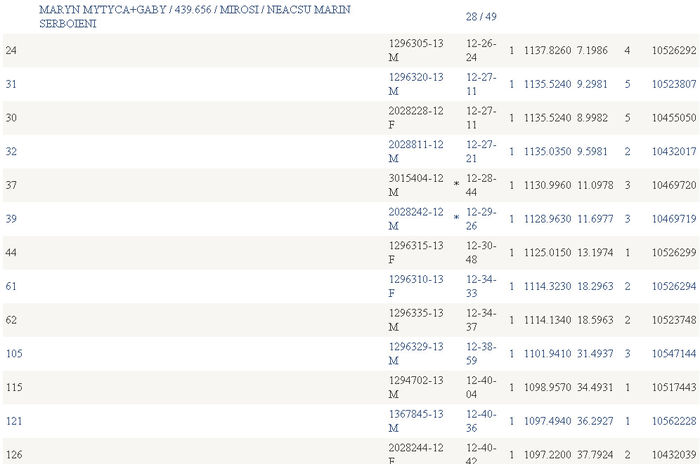Select rank 105 in the list

[14, 354]
